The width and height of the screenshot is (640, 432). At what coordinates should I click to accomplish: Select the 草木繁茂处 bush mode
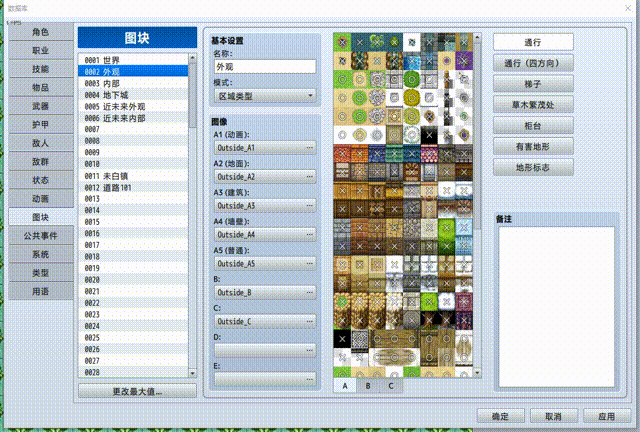click(x=533, y=105)
